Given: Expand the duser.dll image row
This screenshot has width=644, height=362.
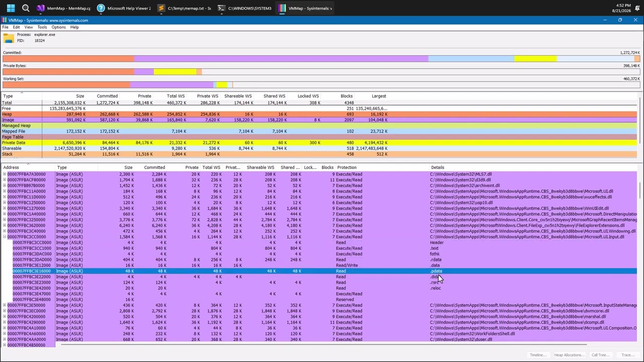Looking at the screenshot, I should coord(5,339).
